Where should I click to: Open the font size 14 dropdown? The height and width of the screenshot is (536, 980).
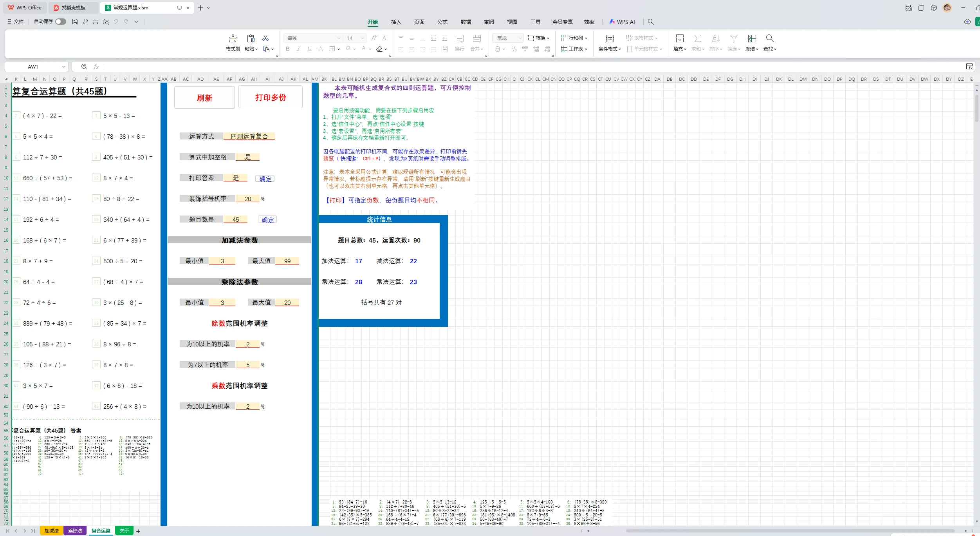click(363, 38)
